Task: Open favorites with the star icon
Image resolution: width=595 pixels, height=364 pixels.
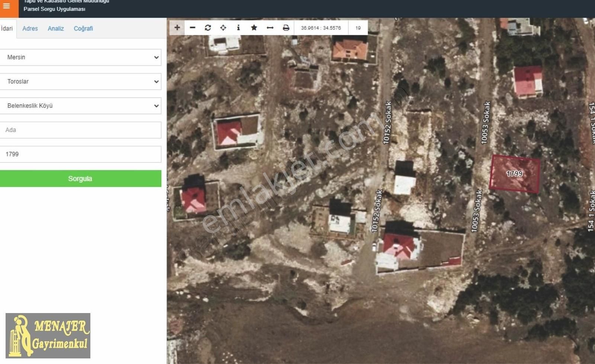Action: tap(254, 28)
